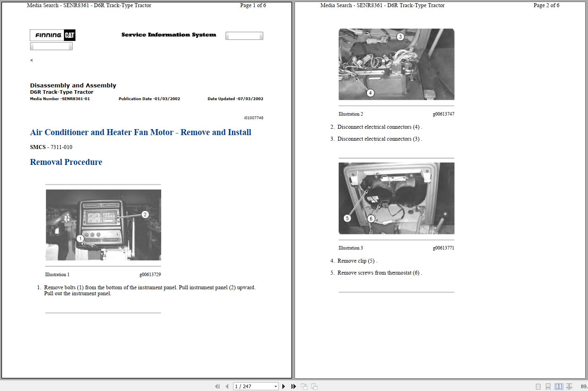Click the Disassembly and Assembly title
The image size is (588, 391).
click(73, 85)
